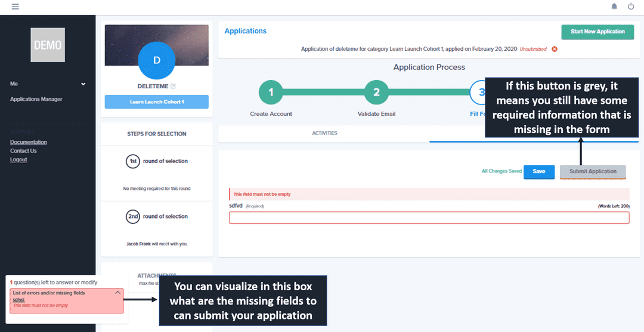Click the DEMO logo
Image resolution: width=644 pixels, height=332 pixels.
[x=48, y=45]
